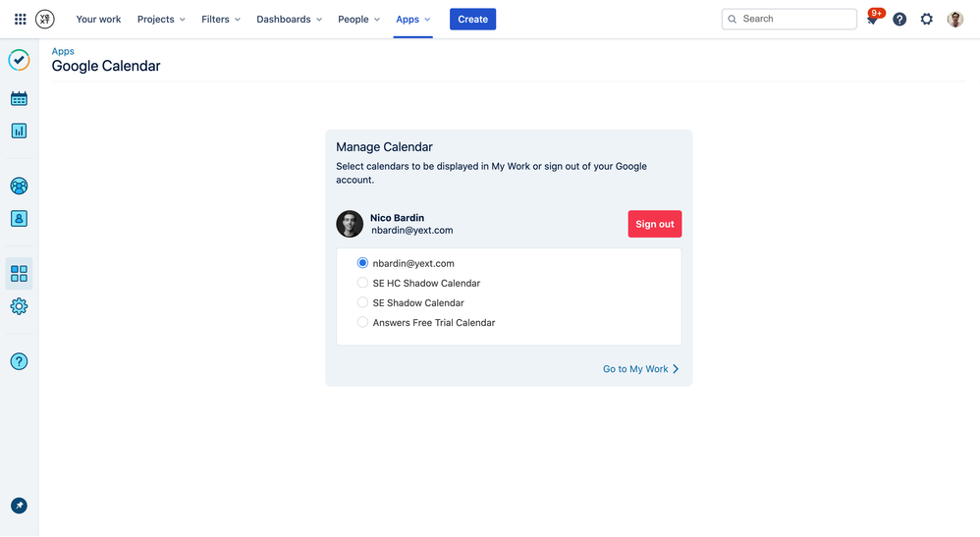Open the bar chart reports icon in sidebar
This screenshot has height=537, width=980.
tap(19, 131)
